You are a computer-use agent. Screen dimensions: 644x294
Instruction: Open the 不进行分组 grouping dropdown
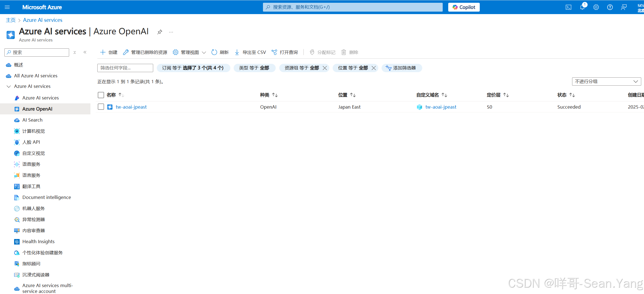click(x=606, y=82)
